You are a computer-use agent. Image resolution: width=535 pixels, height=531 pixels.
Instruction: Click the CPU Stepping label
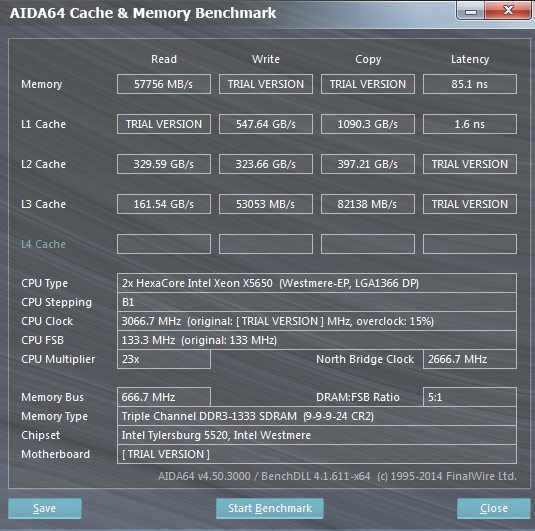tap(56, 302)
